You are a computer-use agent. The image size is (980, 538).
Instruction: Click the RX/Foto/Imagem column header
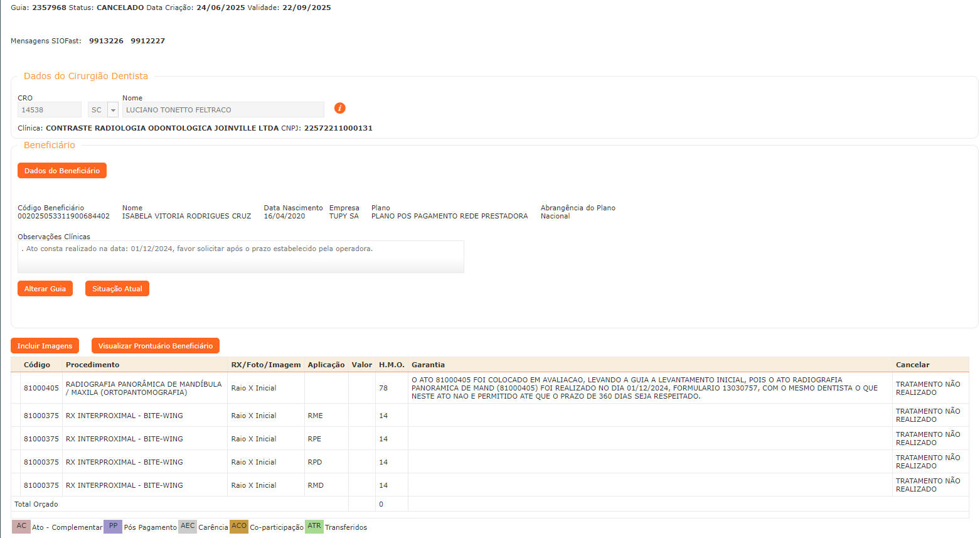click(266, 365)
